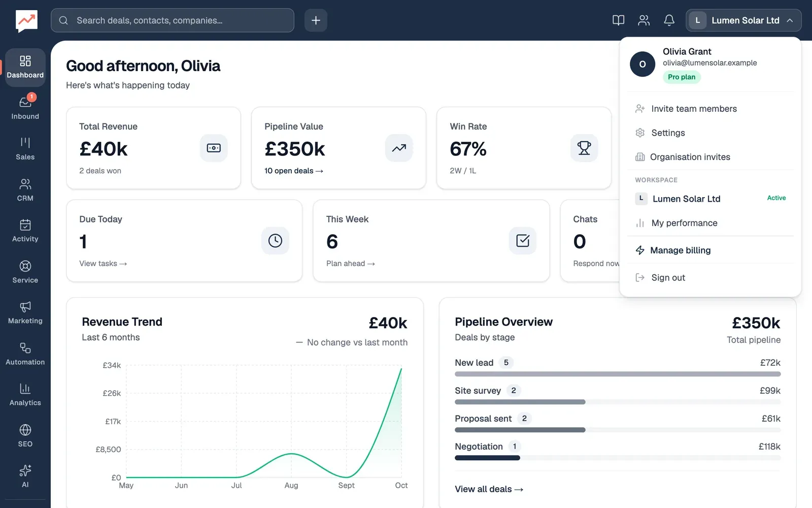The width and height of the screenshot is (812, 508).
Task: Click the Proposal sent stage label
Action: click(x=483, y=419)
